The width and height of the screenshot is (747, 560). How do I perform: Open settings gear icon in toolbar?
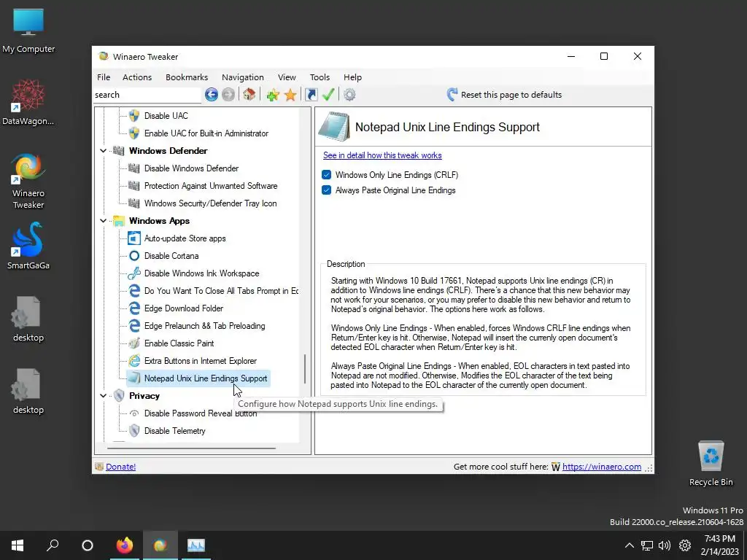[x=349, y=95]
